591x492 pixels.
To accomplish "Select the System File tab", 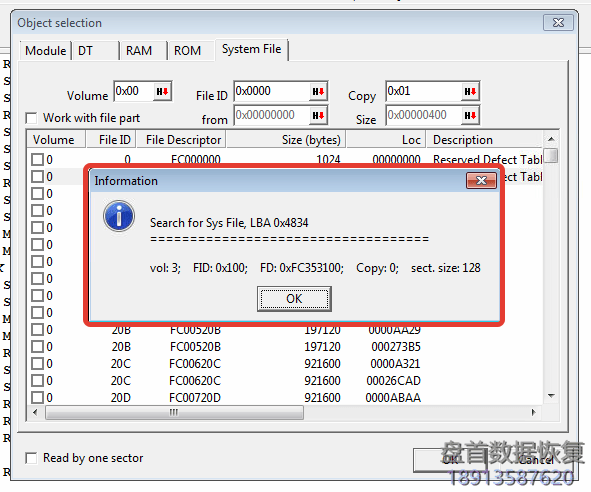I will [251, 49].
